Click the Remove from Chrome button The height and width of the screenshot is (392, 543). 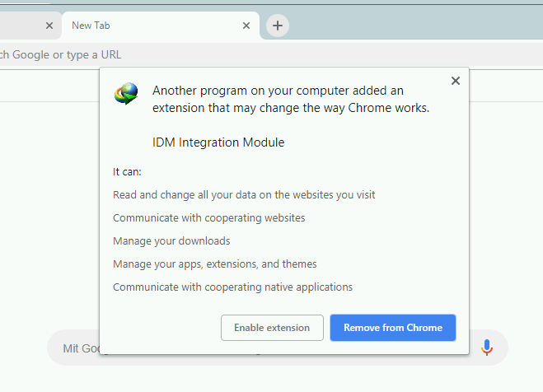(393, 328)
